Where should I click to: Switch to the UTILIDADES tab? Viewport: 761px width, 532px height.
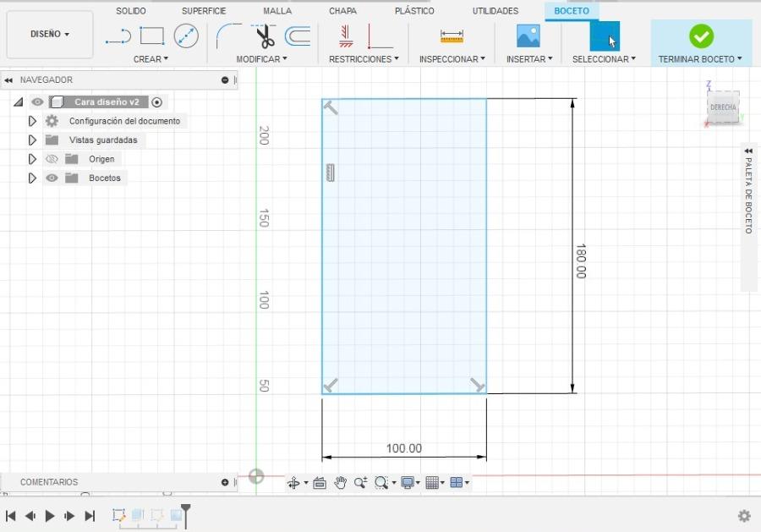coord(495,11)
